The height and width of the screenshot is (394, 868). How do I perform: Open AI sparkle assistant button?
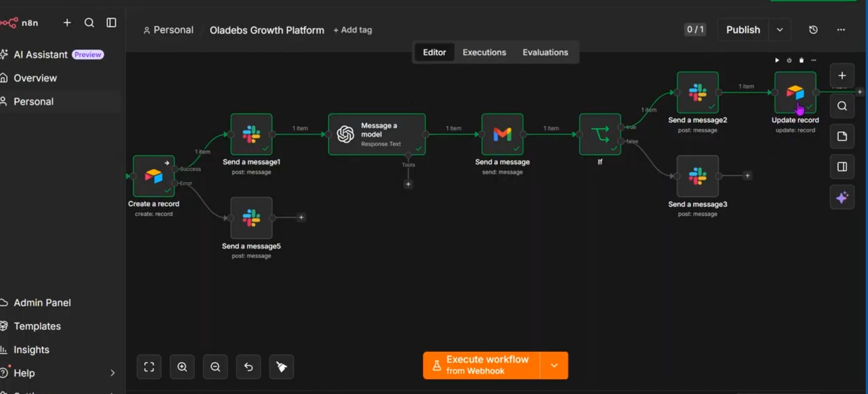(842, 197)
